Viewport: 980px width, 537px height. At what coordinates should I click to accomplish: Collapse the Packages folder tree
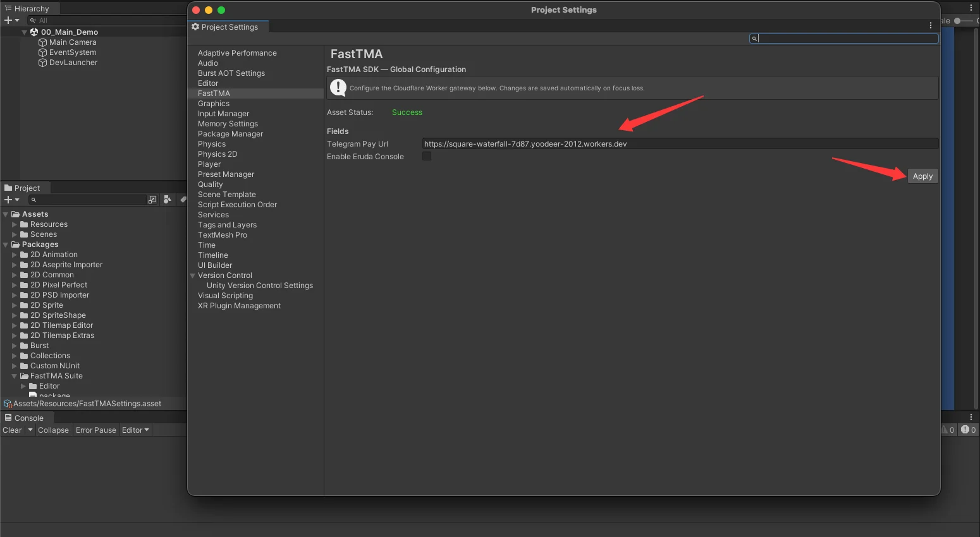6,244
